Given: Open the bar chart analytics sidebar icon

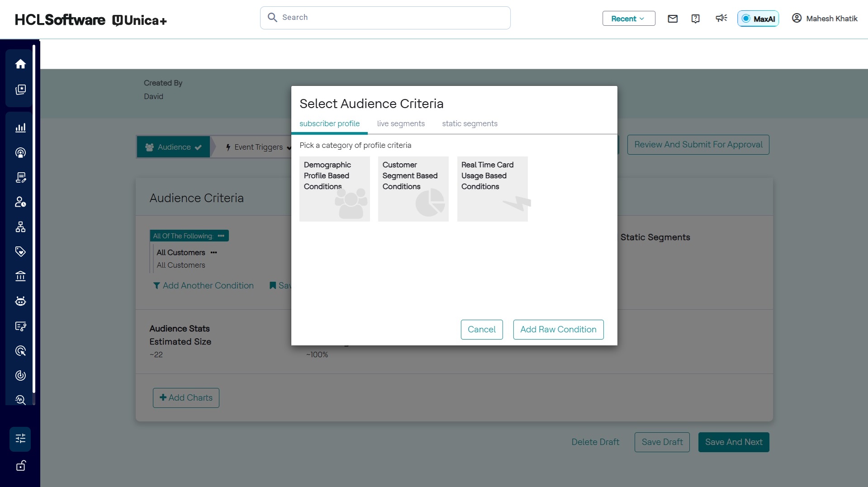Looking at the screenshot, I should 20,128.
